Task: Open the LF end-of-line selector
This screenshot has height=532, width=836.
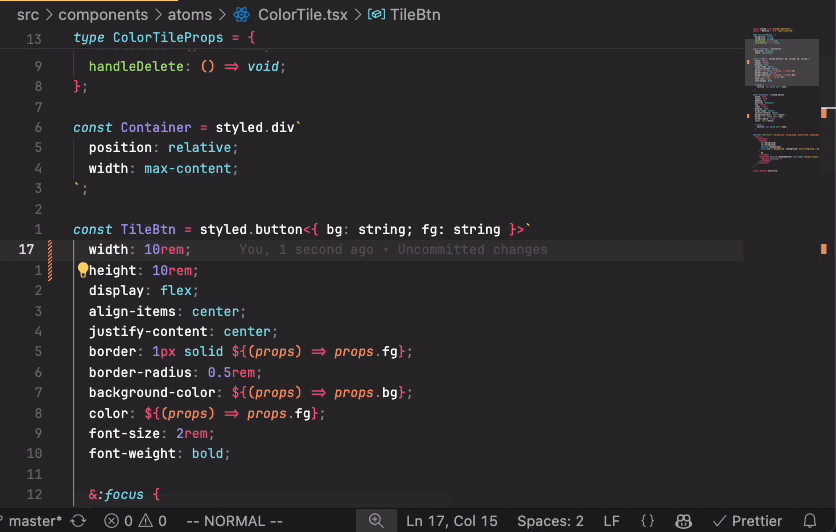Action: point(611,520)
